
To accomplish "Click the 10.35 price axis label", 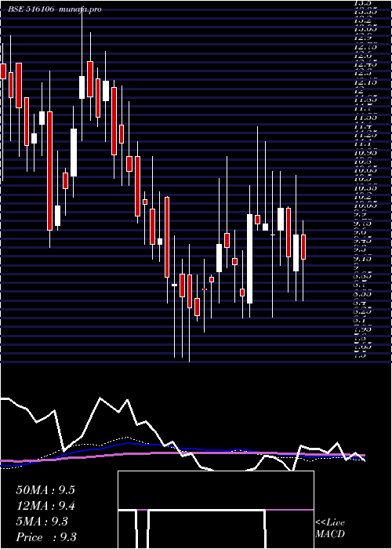I will [365, 188].
